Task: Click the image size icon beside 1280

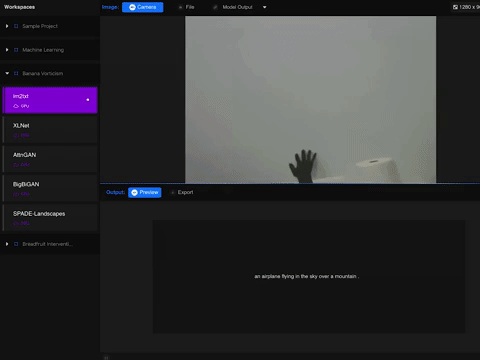Action: pos(455,7)
